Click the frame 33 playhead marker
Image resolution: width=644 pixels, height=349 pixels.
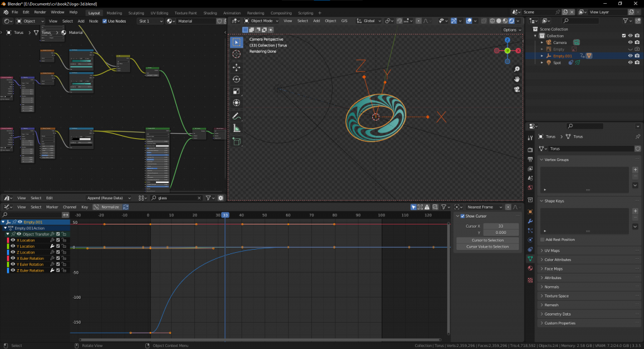click(225, 215)
